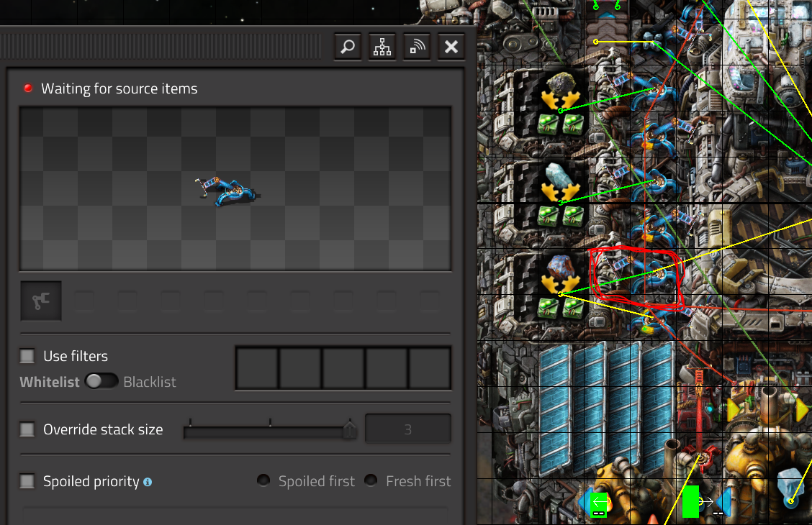The height and width of the screenshot is (525, 812).
Task: Click right green module under metallic asteroid icon
Action: pyautogui.click(x=573, y=124)
